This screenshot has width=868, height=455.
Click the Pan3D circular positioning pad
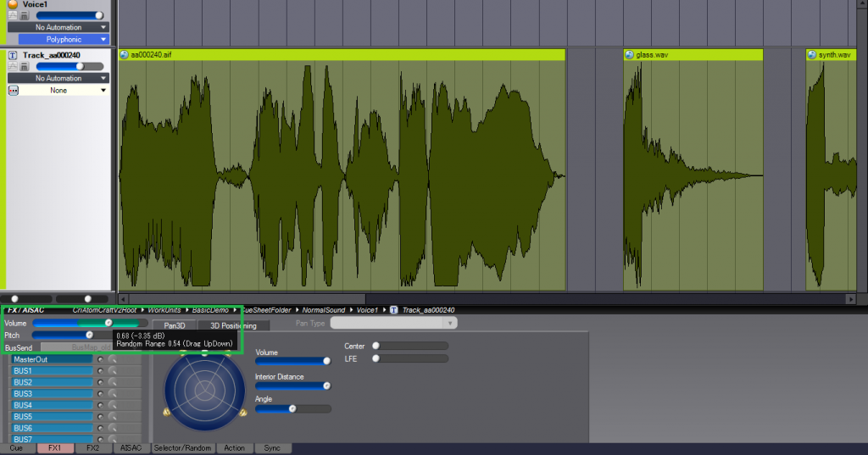pyautogui.click(x=205, y=391)
